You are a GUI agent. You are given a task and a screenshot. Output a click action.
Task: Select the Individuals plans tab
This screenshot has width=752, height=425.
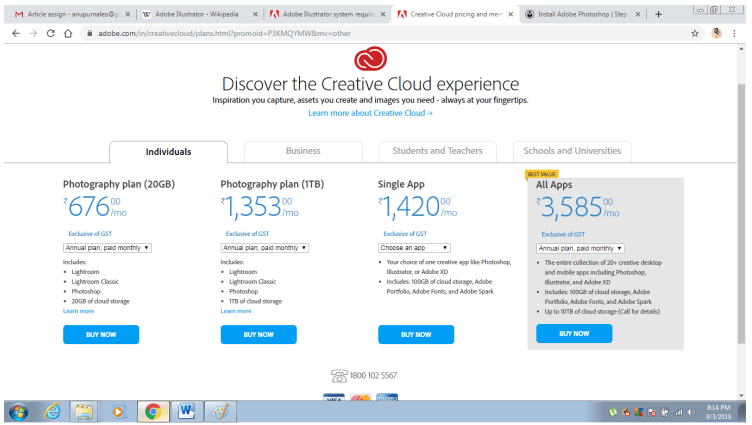pos(168,152)
